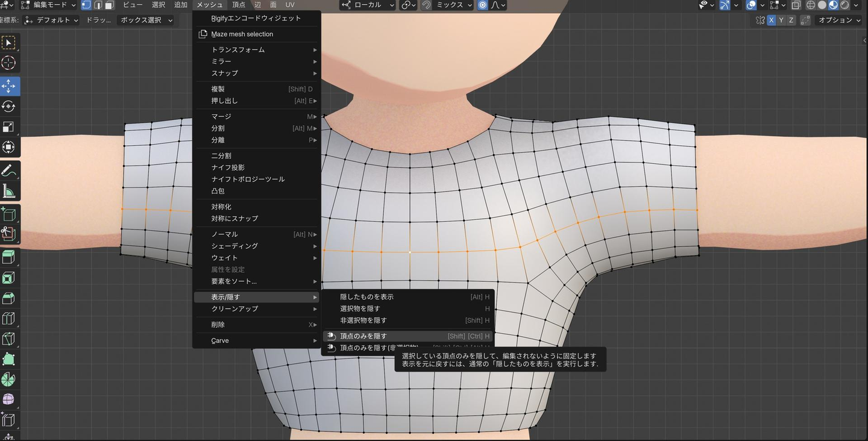Image resolution: width=868 pixels, height=441 pixels.
Task: Select the Inset Faces tool
Action: click(x=8, y=278)
